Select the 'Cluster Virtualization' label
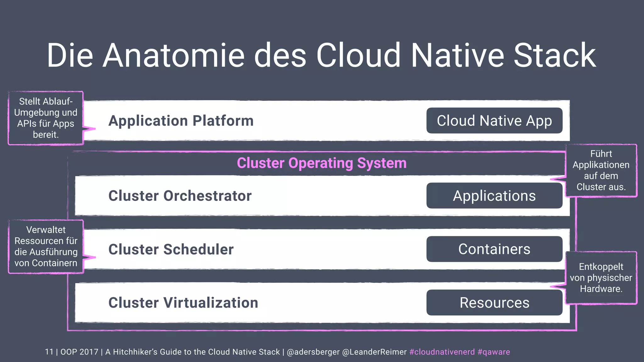This screenshot has width=644, height=362. 183,303
